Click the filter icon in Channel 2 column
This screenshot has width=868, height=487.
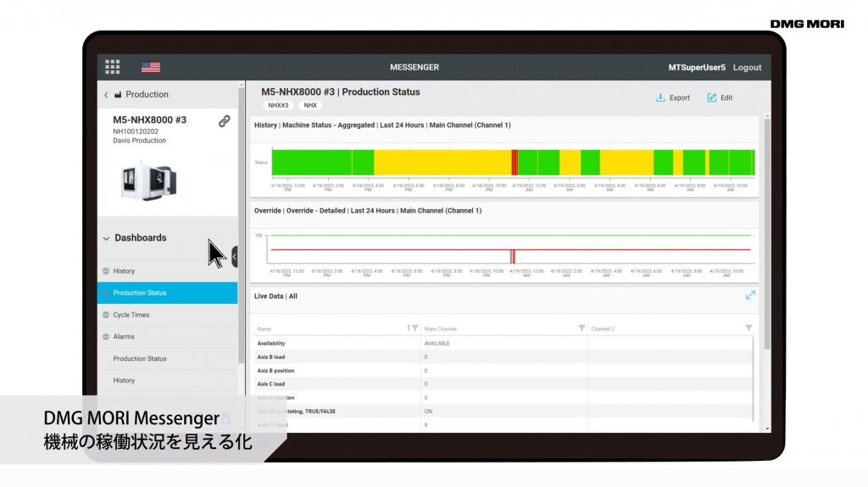point(748,328)
